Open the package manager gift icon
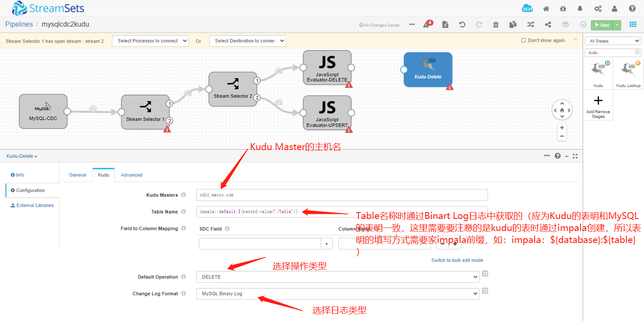 [563, 9]
